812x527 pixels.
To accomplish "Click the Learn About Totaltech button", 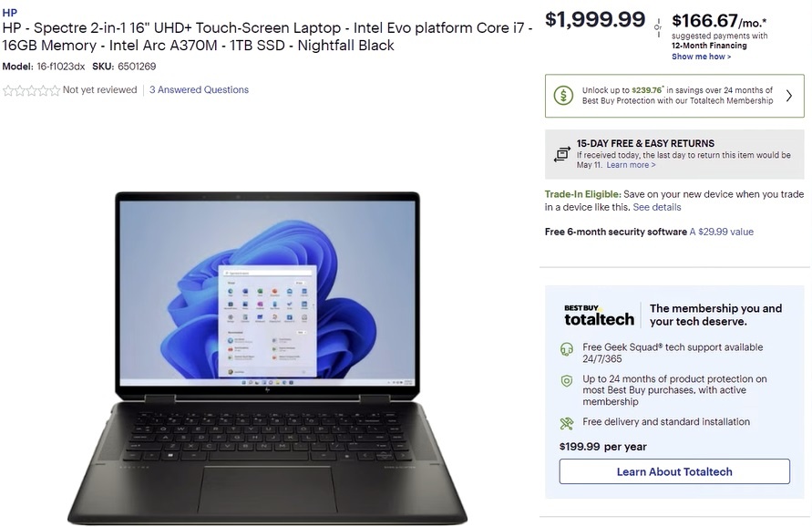I will 674,471.
